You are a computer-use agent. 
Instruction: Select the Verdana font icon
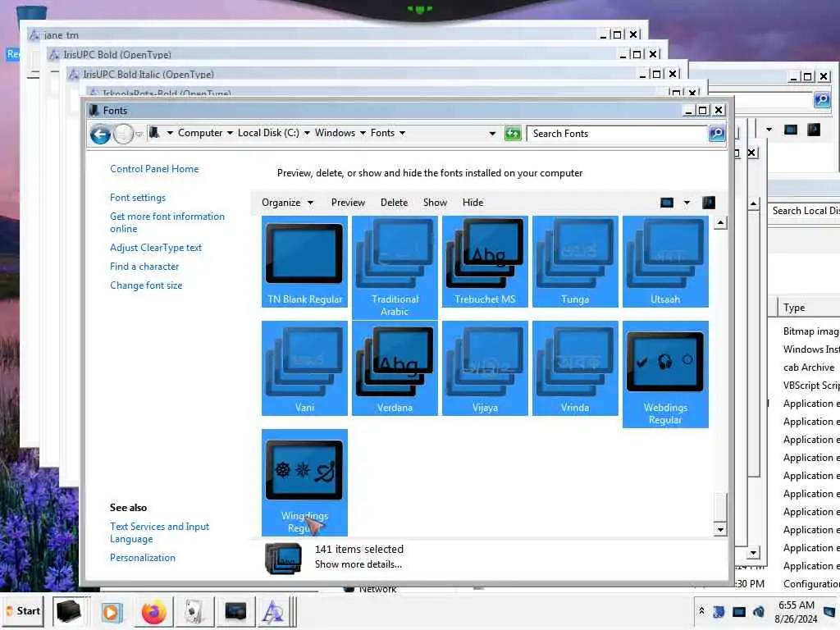[395, 368]
